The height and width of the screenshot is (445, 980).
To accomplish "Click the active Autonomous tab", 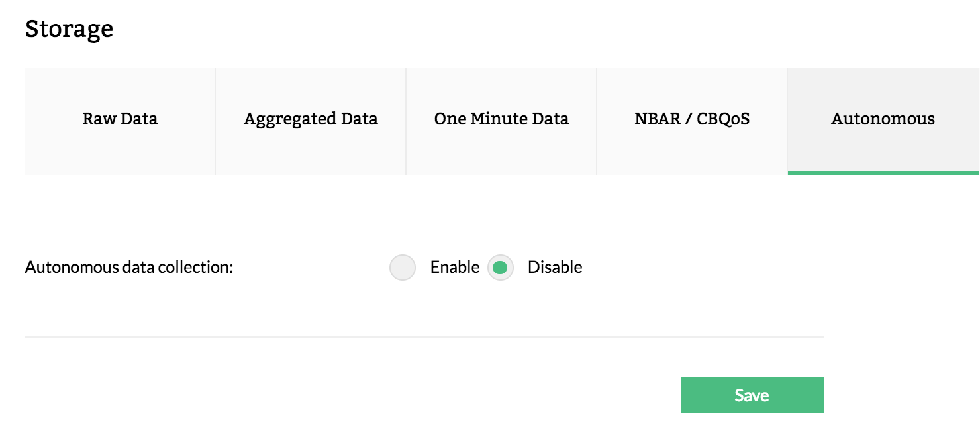I will click(x=883, y=120).
